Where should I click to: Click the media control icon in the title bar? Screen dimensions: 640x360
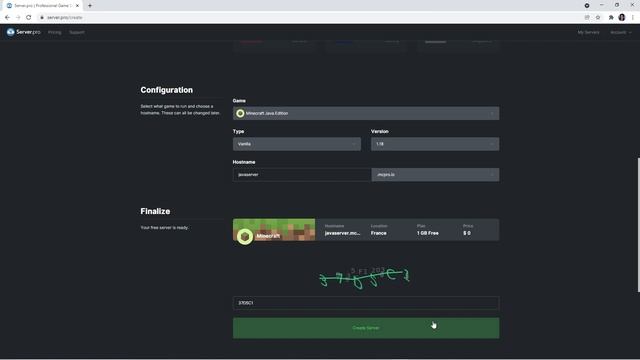[x=587, y=6]
